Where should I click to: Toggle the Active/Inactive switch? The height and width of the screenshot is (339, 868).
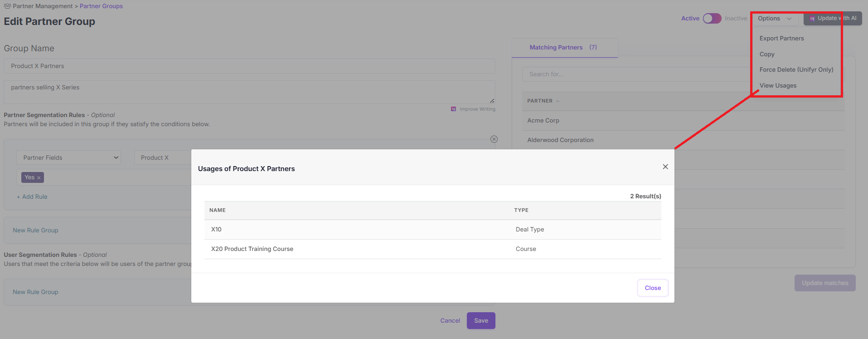(712, 19)
